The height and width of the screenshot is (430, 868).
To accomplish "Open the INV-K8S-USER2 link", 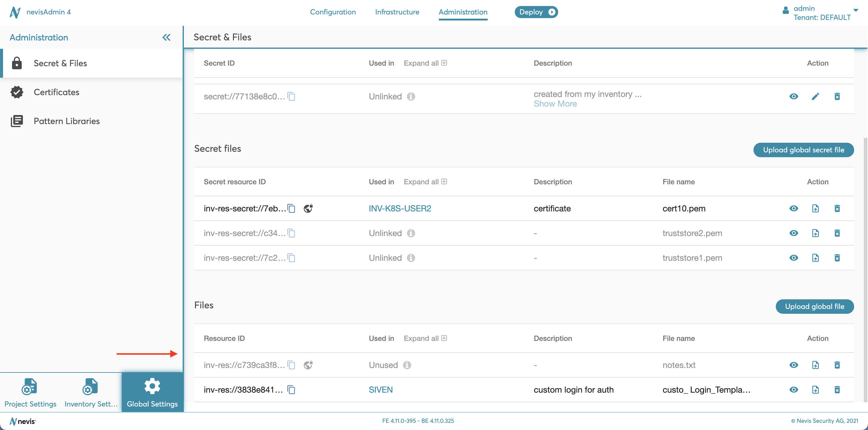I will pyautogui.click(x=400, y=208).
